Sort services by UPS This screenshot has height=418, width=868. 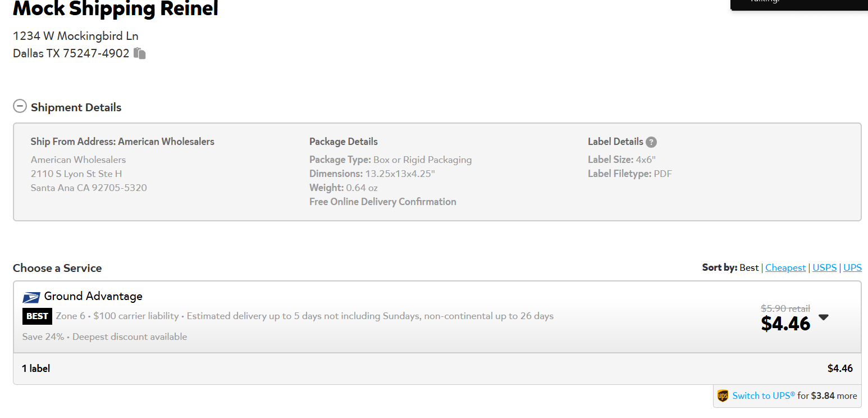coord(852,267)
